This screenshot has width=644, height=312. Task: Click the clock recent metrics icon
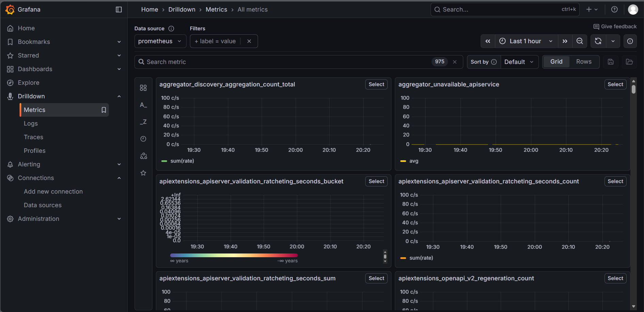[x=143, y=139]
